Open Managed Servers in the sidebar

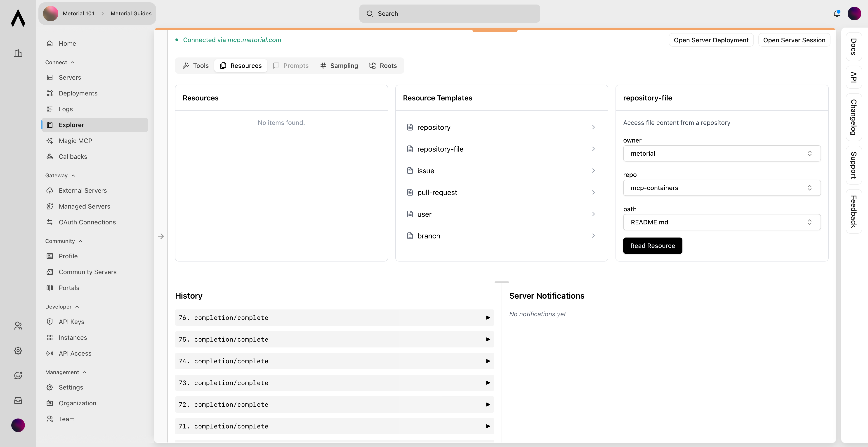(x=85, y=206)
